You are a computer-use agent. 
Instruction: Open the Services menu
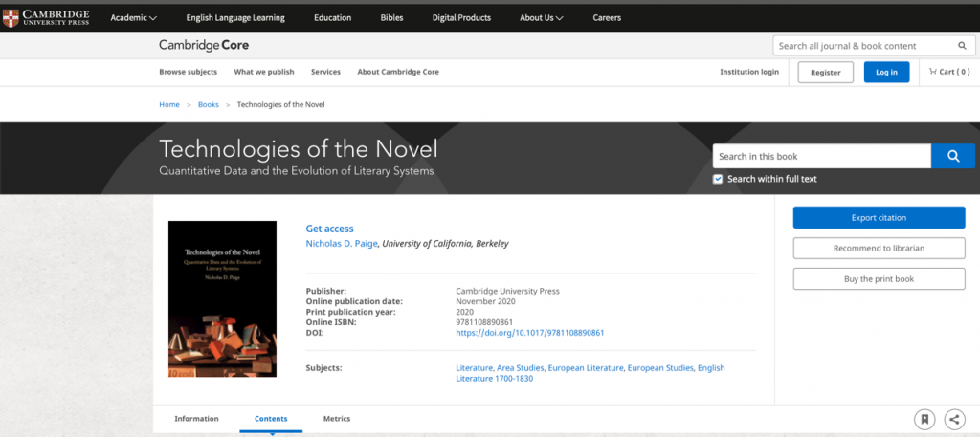(325, 72)
